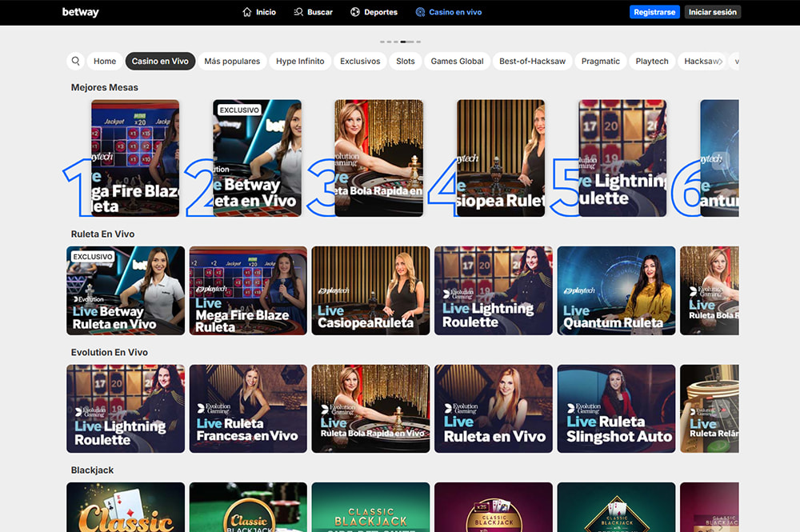Select the Home category pill
Screen dimensions: 800x532
pyautogui.click(x=105, y=62)
